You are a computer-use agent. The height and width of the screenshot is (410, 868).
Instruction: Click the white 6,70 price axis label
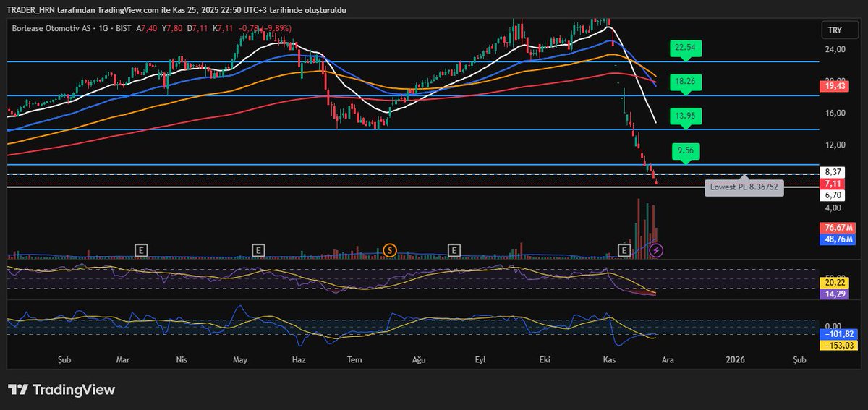(832, 195)
